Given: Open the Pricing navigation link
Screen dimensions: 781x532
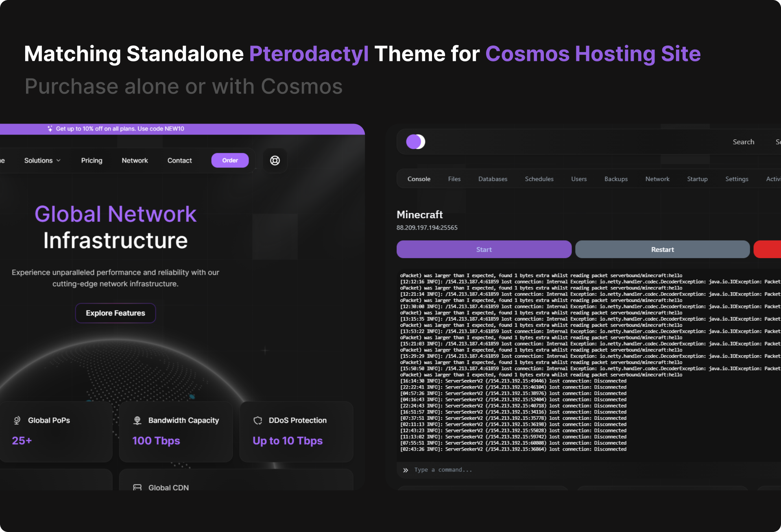Looking at the screenshot, I should [92, 161].
